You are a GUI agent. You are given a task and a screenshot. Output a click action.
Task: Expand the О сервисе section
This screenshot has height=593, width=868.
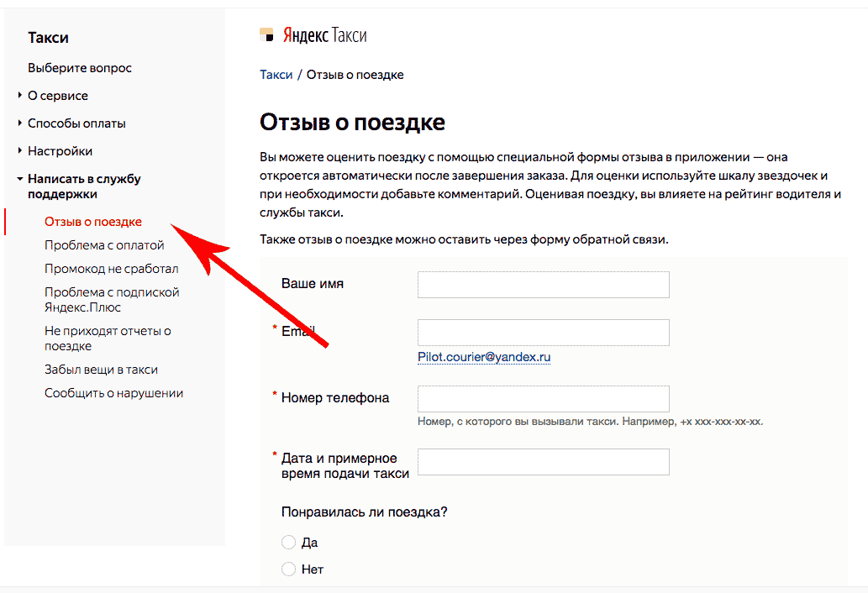(x=57, y=96)
